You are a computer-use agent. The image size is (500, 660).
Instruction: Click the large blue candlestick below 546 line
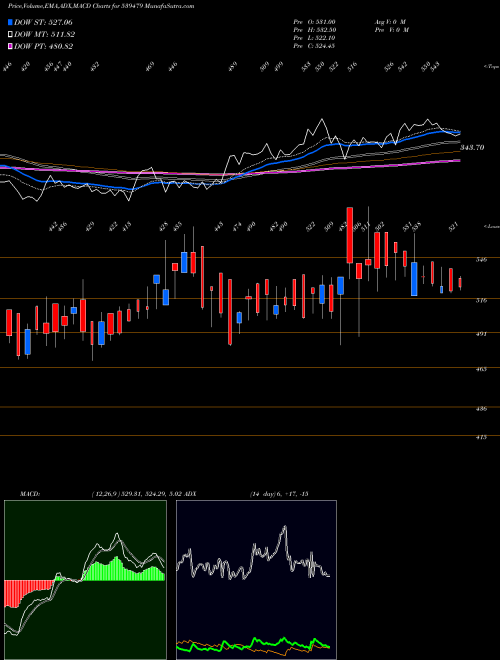coord(414,279)
